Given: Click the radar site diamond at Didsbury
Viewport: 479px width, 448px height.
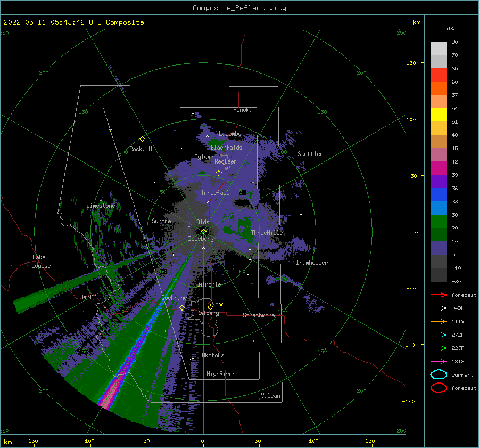Looking at the screenshot, I should coord(203,232).
